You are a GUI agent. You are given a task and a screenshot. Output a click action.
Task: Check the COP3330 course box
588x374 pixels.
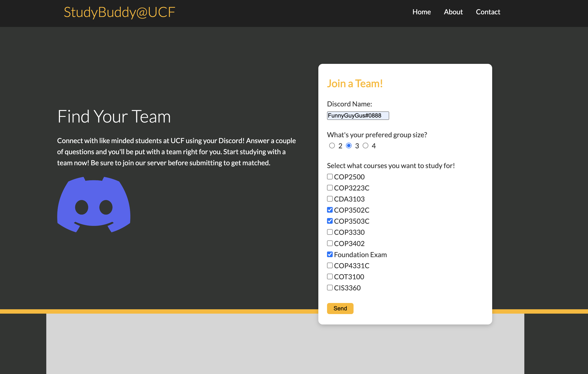click(x=330, y=232)
